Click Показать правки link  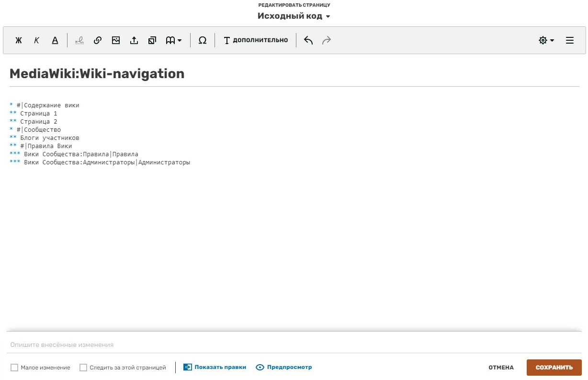[215, 367]
